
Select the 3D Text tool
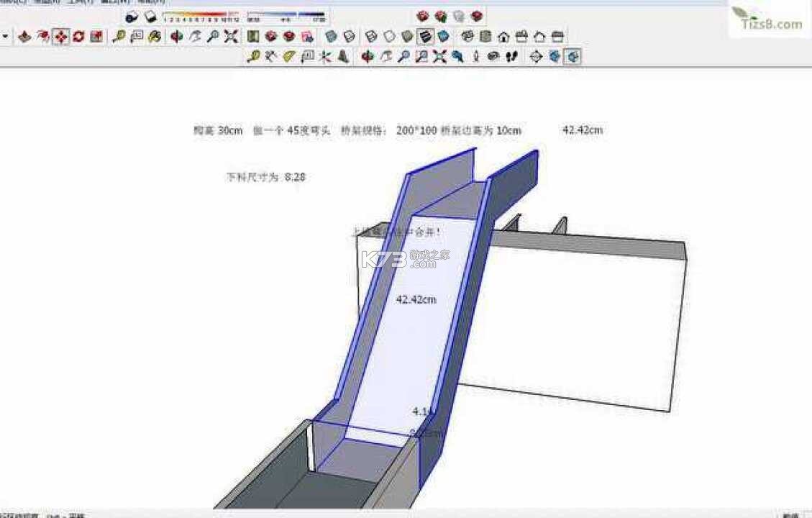343,56
